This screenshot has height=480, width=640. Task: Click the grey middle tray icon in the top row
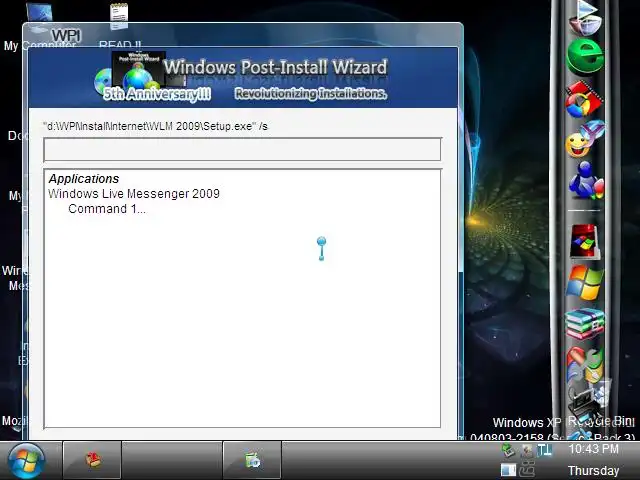[x=527, y=450]
